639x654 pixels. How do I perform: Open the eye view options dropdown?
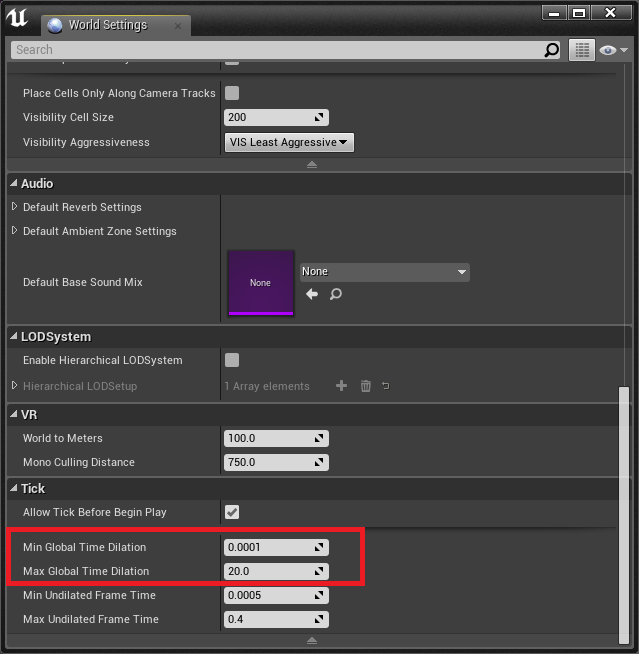(613, 50)
